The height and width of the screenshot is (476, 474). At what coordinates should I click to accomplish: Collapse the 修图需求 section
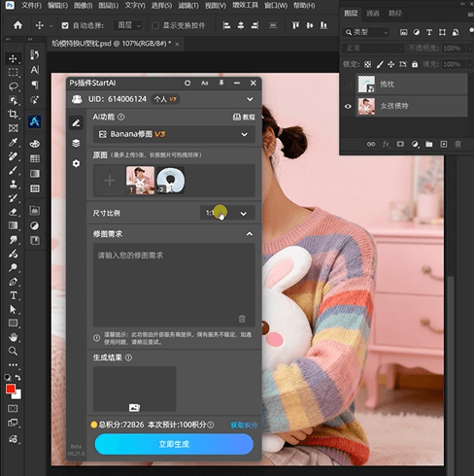point(250,234)
